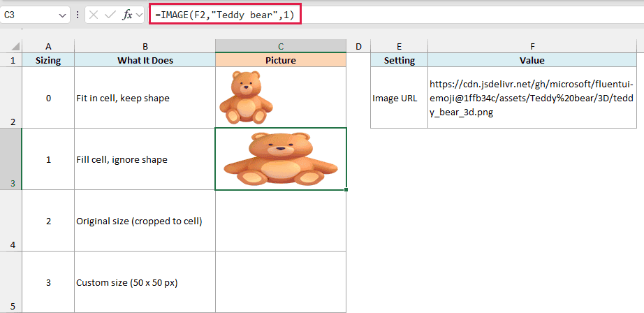The height and width of the screenshot is (313, 644).
Task: Click the Insert Function fx icon
Action: coord(127,15)
